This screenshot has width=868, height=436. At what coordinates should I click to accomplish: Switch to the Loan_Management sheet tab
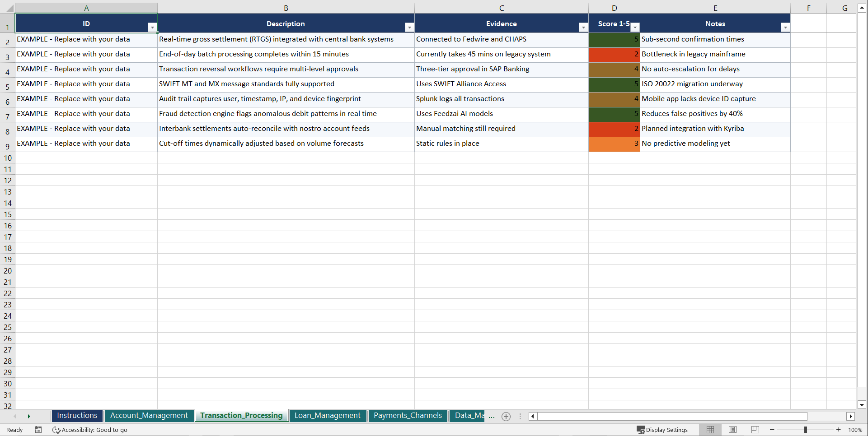click(x=328, y=416)
